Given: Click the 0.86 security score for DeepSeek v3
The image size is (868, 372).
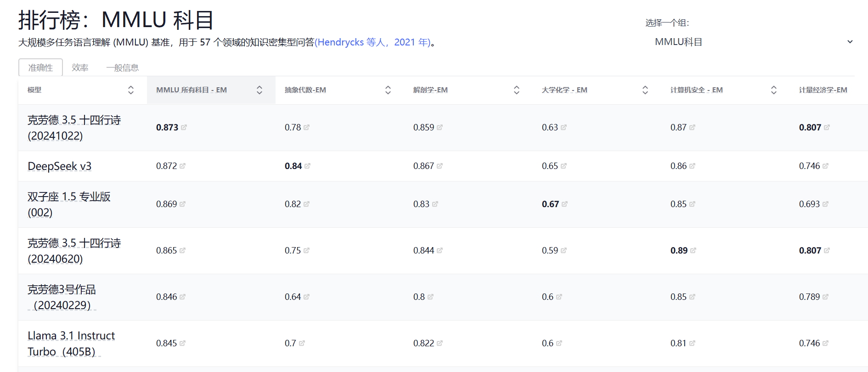Looking at the screenshot, I should pos(678,166).
